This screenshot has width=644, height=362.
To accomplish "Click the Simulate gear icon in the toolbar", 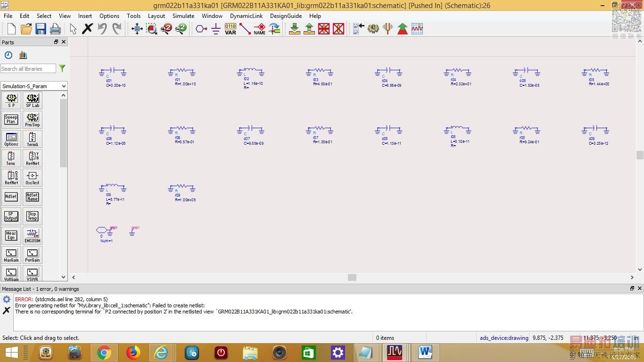I will [373, 29].
